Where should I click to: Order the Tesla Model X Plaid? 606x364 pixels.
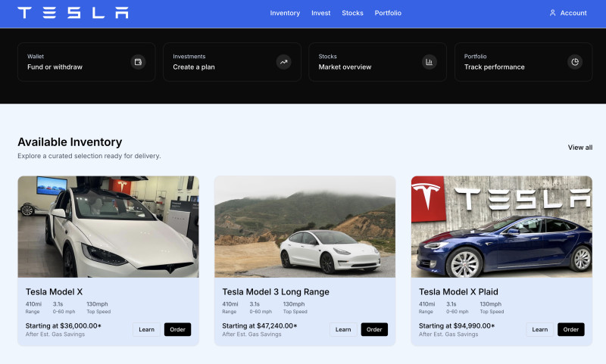click(570, 329)
